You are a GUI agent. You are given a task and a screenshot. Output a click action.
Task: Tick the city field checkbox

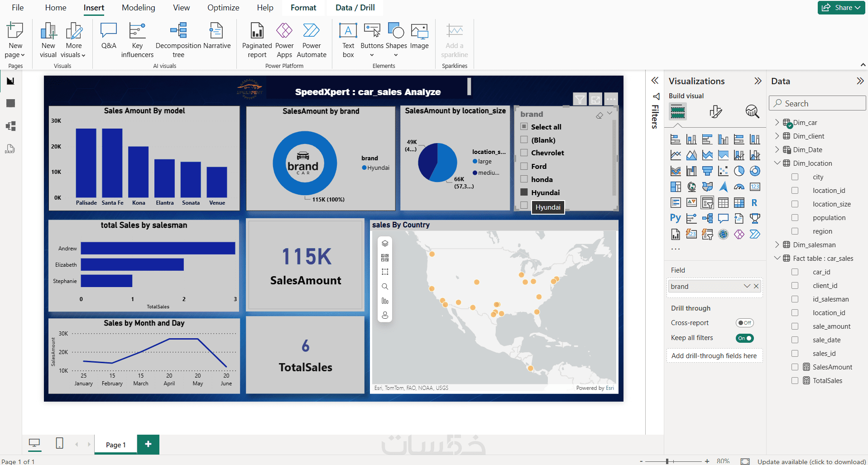point(795,177)
